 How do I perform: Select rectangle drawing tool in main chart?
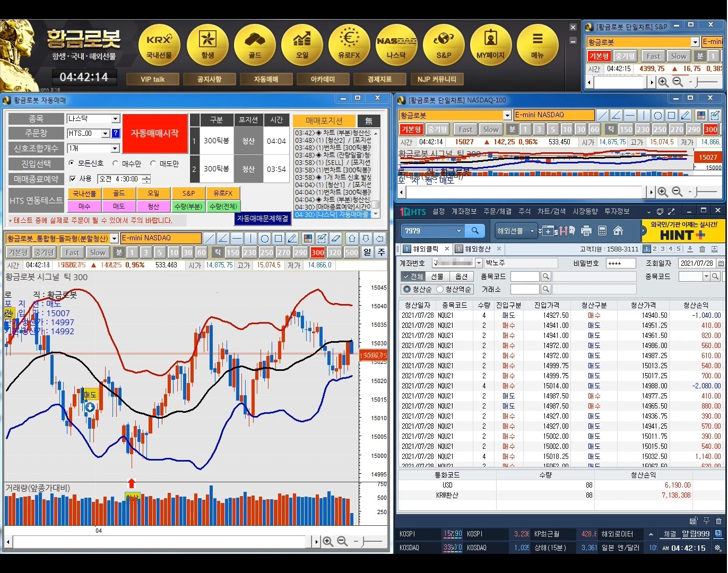[x=279, y=238]
